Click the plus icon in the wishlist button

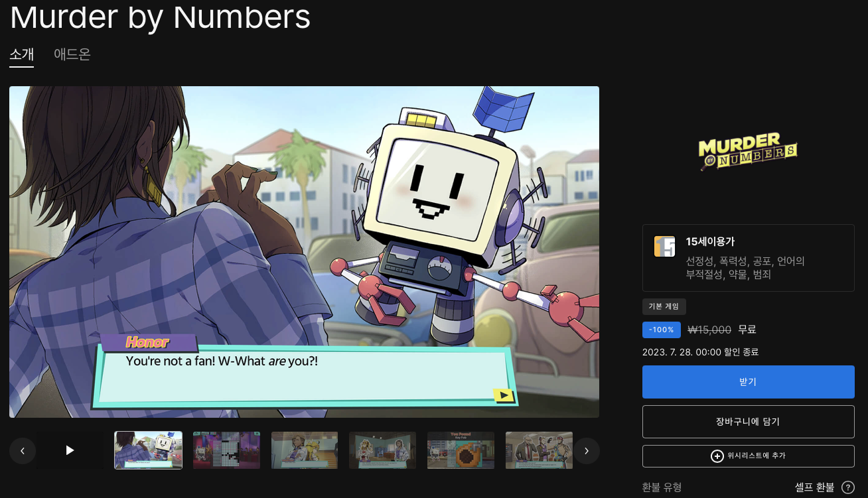(717, 456)
